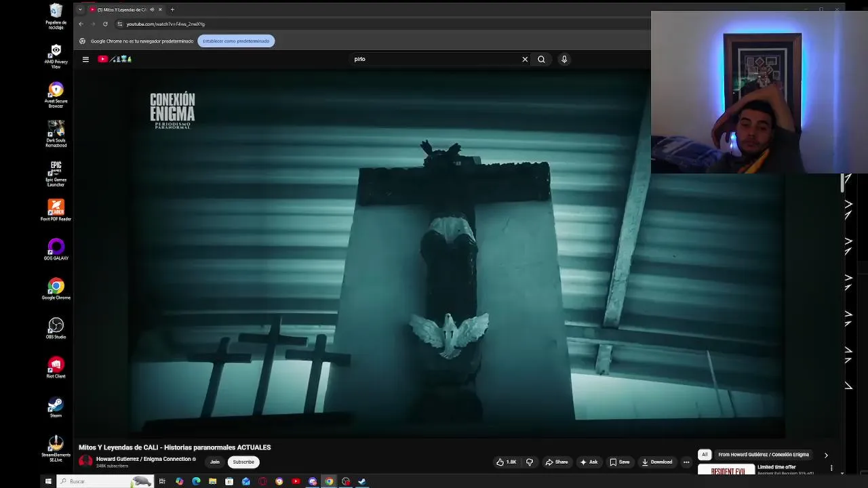The image size is (868, 488).
Task: Close the Mitos Y Leyendas tab
Action: pyautogui.click(x=160, y=9)
